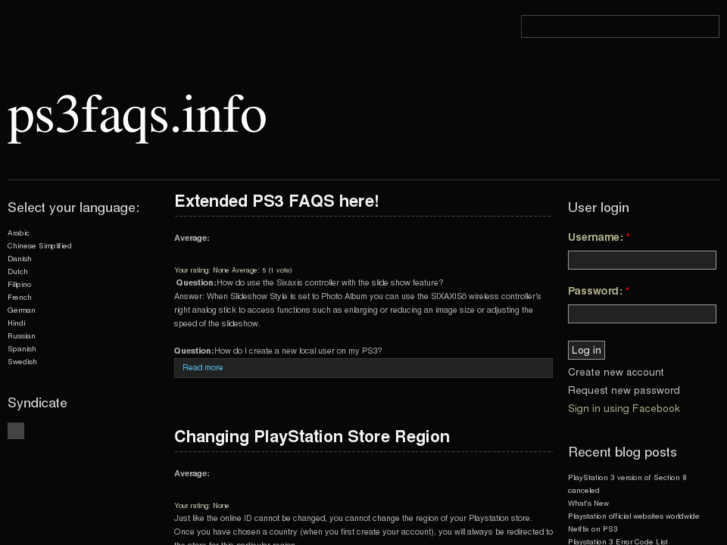The width and height of the screenshot is (727, 545).
Task: Click the Recent blog posts heading
Action: [622, 452]
